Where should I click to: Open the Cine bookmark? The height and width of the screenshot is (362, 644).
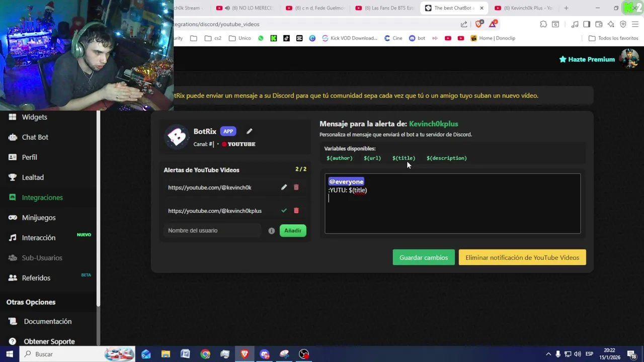tap(393, 38)
